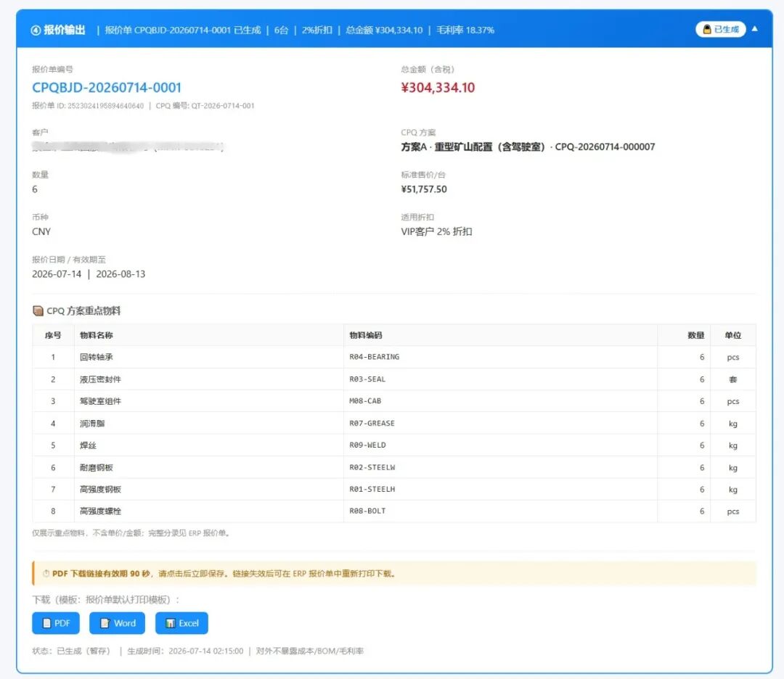Click the VIP客户 2% 折扣 text
This screenshot has height=679, width=784.
click(x=436, y=231)
